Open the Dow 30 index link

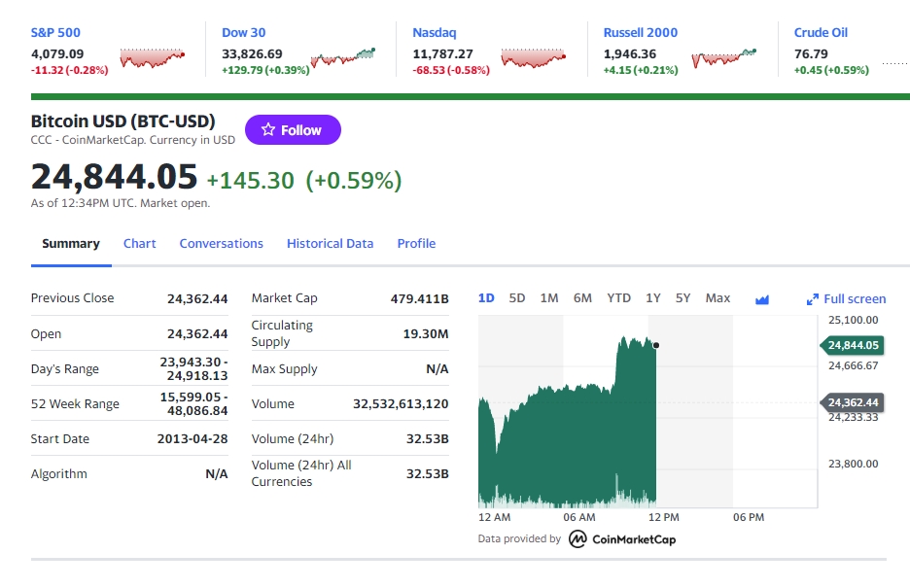[244, 32]
